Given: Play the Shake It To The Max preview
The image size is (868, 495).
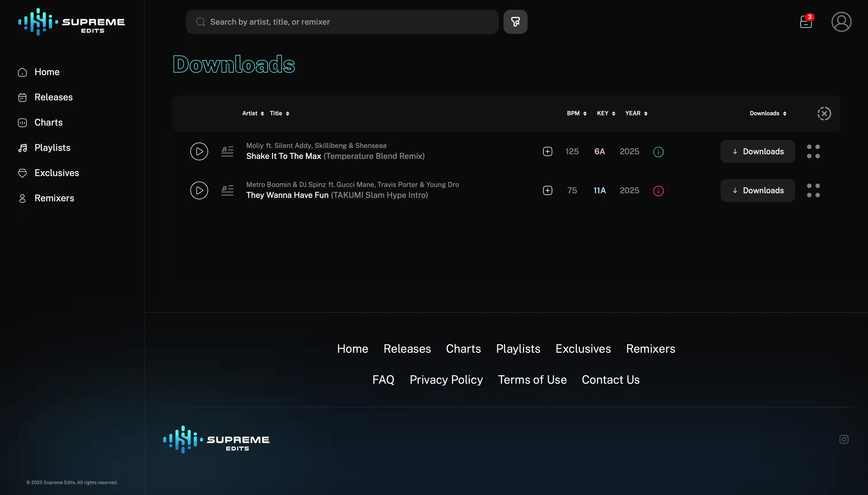Looking at the screenshot, I should [x=199, y=151].
